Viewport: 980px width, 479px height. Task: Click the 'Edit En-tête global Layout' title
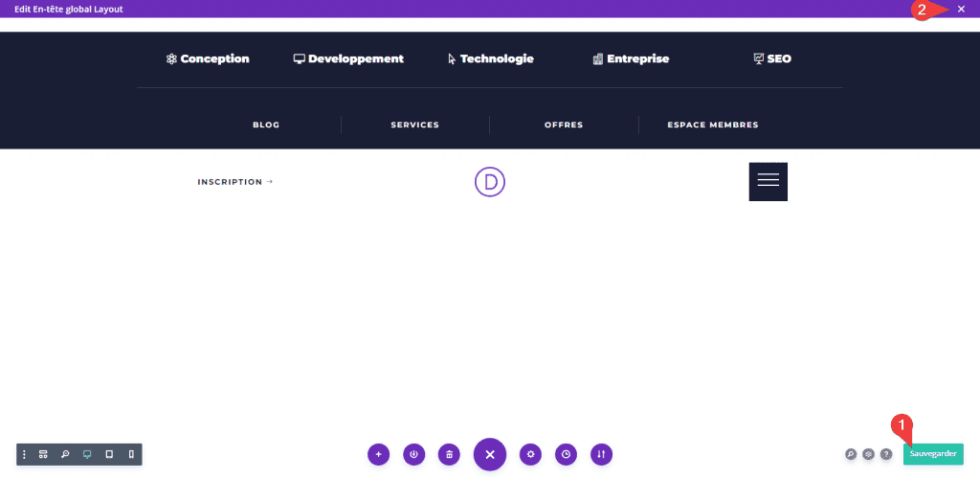(x=69, y=10)
